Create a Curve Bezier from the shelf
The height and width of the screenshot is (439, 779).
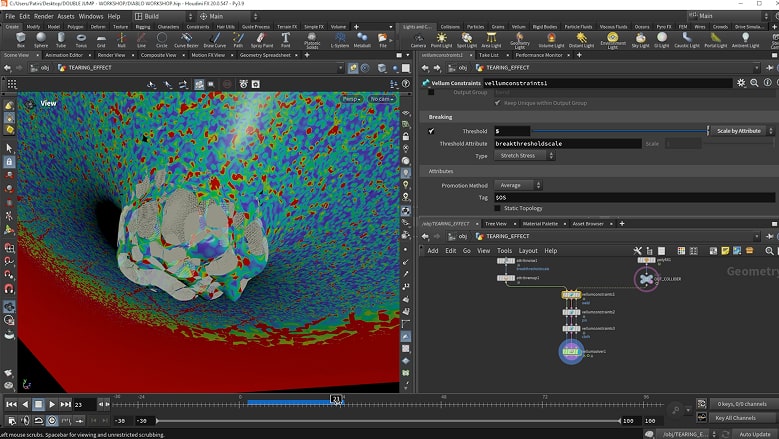click(x=186, y=40)
